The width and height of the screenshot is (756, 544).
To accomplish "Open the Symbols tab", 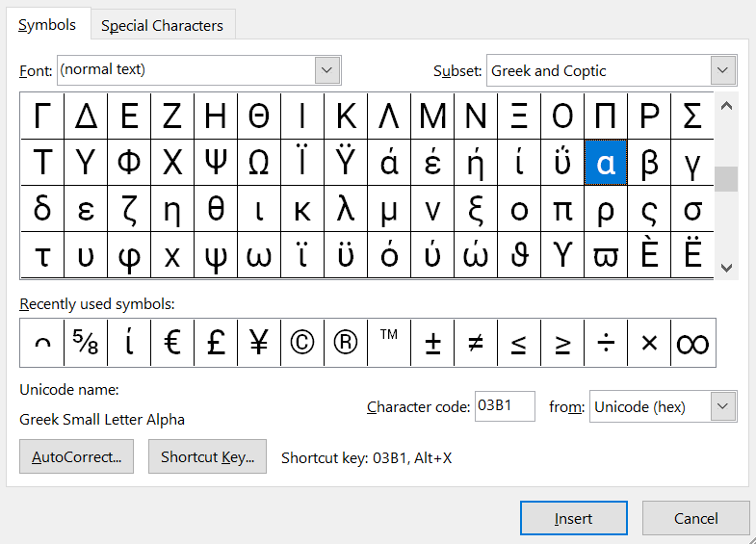I will coord(47,25).
